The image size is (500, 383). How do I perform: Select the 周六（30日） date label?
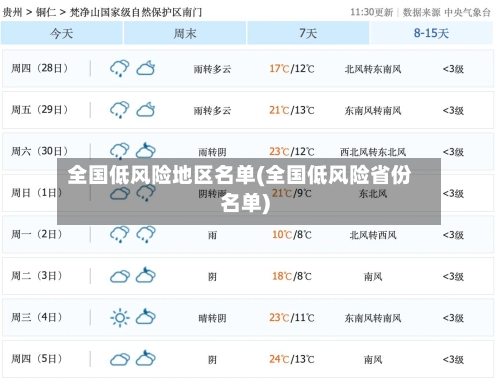[40, 151]
